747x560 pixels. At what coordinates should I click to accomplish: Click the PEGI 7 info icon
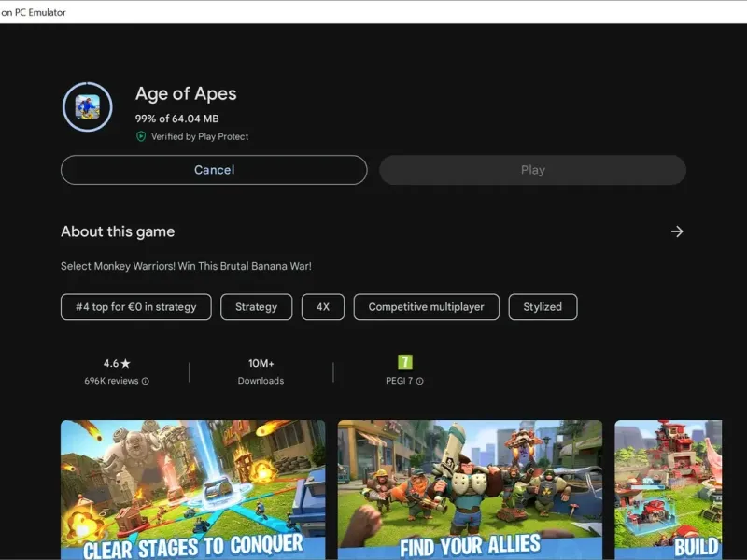pos(419,381)
